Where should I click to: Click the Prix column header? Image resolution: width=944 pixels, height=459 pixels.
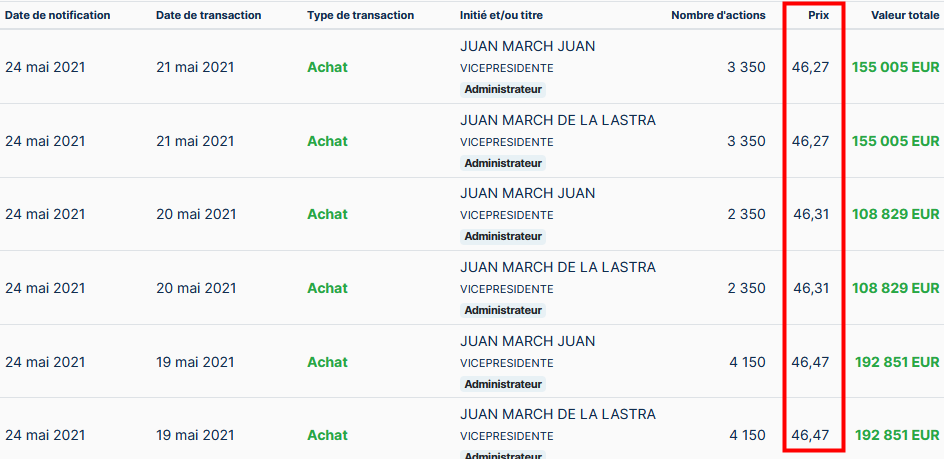pos(819,16)
